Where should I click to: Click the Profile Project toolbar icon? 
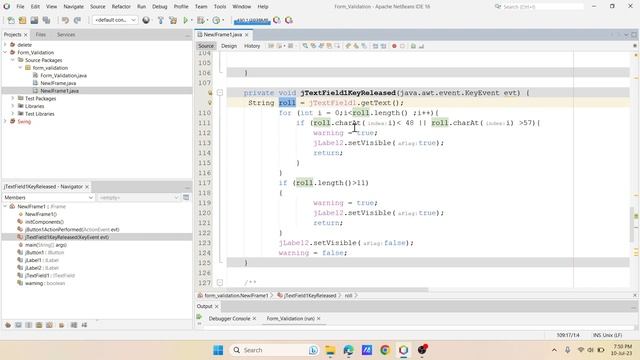[216, 20]
